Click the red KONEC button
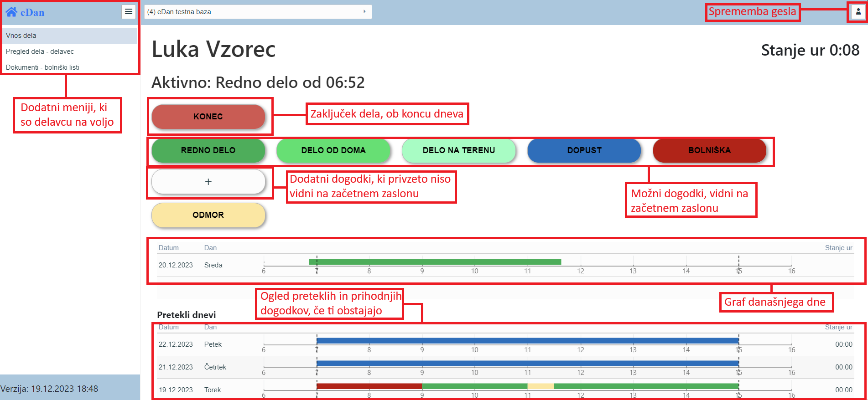 click(x=208, y=117)
